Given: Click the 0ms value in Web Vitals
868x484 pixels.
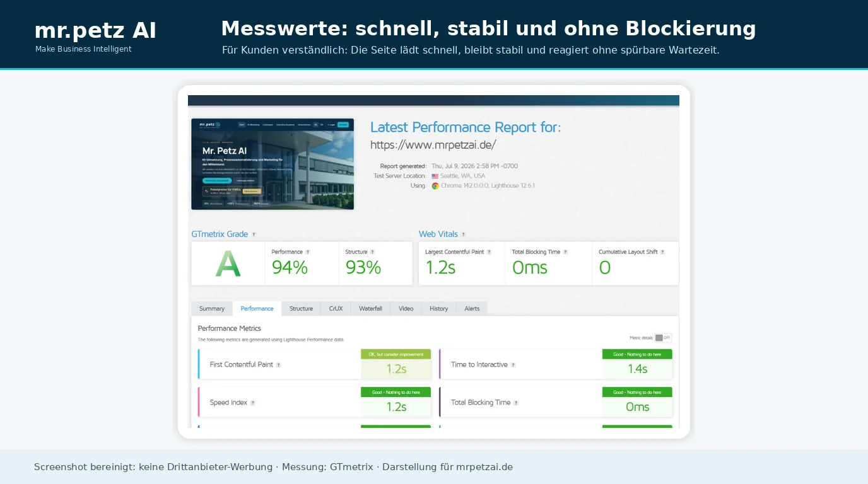Looking at the screenshot, I should click(x=530, y=268).
